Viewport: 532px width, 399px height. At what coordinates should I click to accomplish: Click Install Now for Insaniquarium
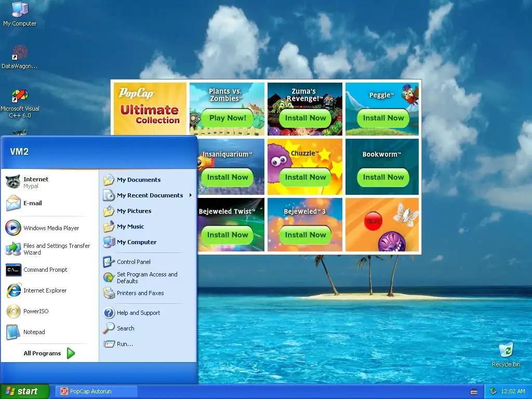point(228,177)
